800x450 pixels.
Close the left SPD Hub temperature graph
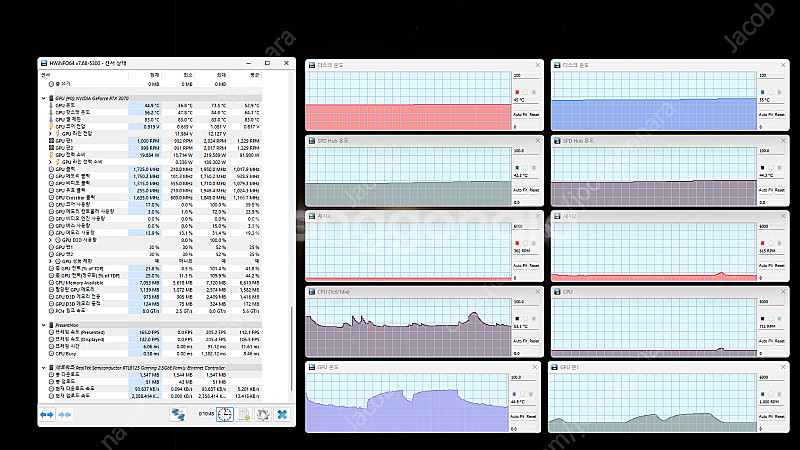538,141
